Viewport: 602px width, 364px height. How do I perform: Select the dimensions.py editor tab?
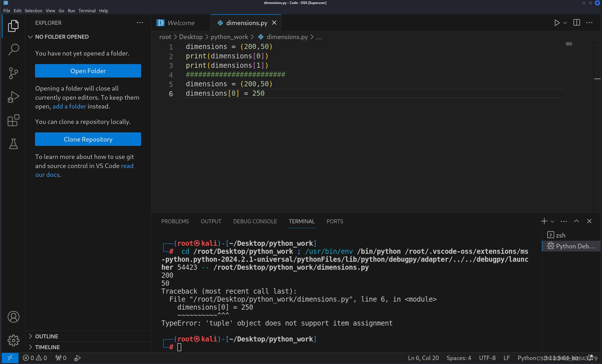pos(246,23)
